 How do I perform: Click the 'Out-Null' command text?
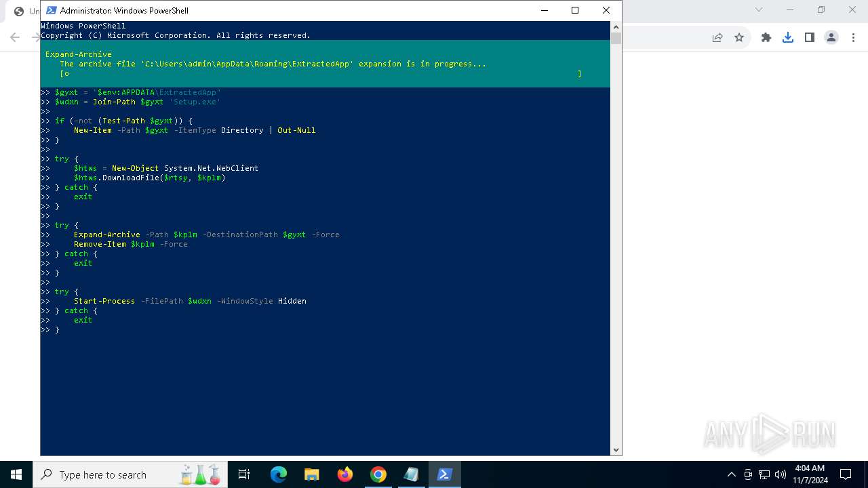pos(296,130)
